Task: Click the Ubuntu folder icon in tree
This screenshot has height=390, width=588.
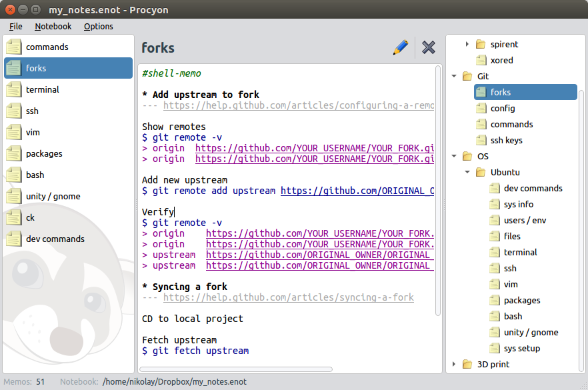Action: [x=481, y=173]
